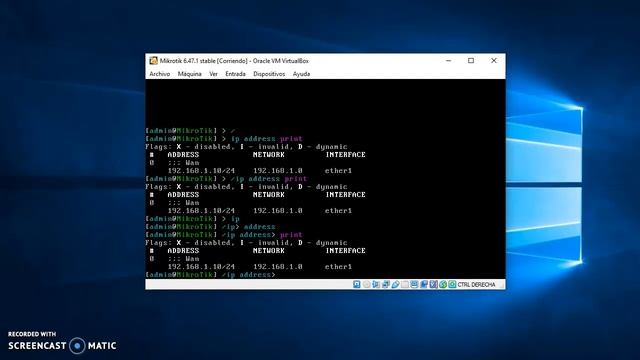Click the hard disk activity indicator icon

point(356,284)
